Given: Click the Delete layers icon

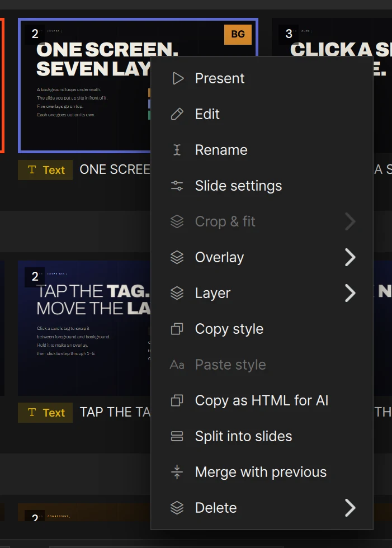Looking at the screenshot, I should pos(177,508).
